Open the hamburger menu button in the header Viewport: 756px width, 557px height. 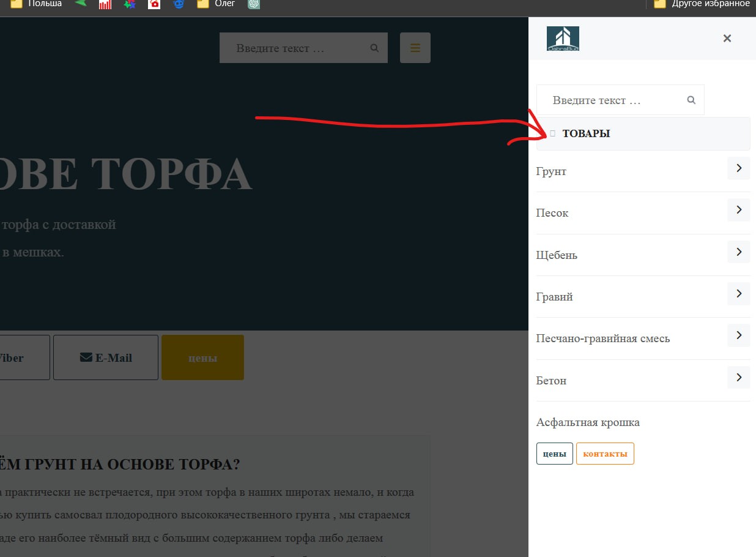[415, 48]
